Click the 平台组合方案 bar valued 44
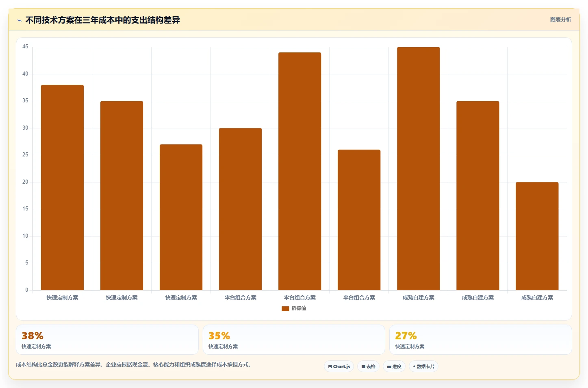The width and height of the screenshot is (588, 388). click(x=299, y=171)
